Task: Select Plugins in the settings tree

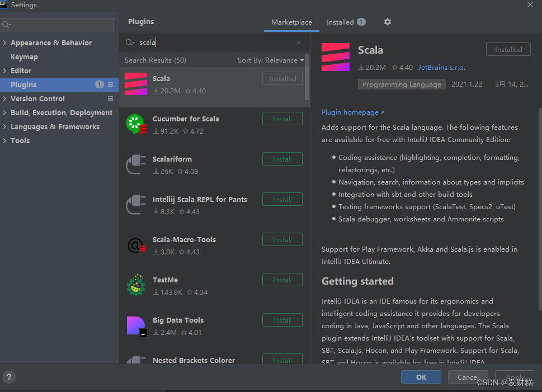Action: (x=59, y=84)
